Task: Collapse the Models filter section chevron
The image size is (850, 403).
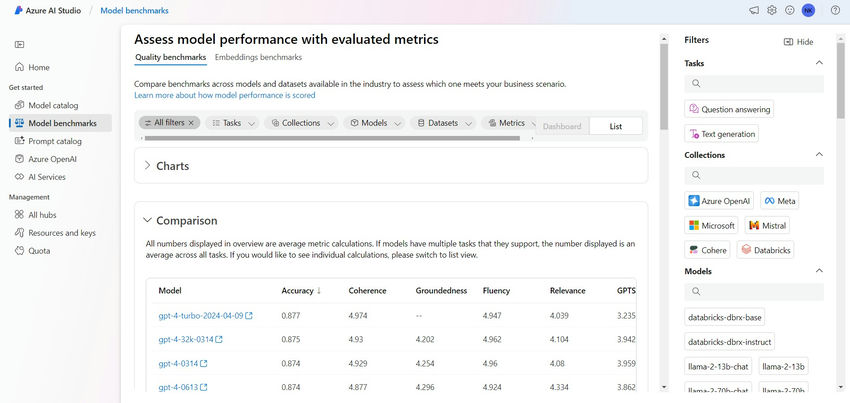Action: tap(819, 271)
